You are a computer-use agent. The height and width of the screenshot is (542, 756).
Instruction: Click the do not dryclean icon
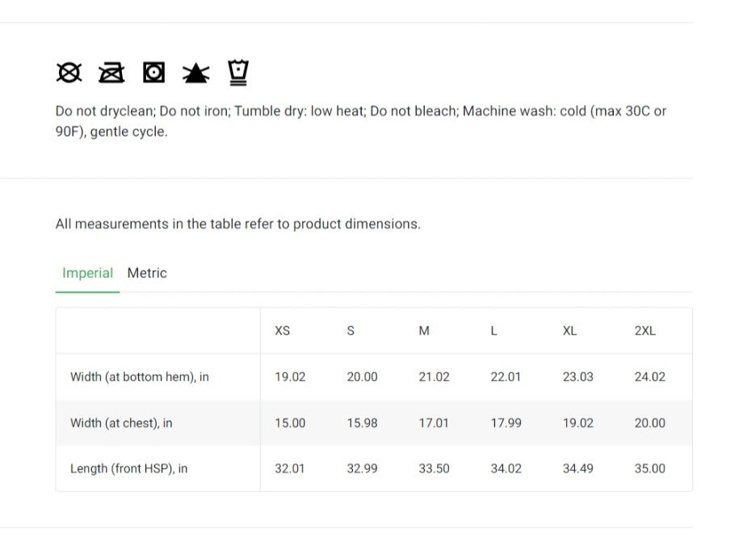click(x=69, y=73)
